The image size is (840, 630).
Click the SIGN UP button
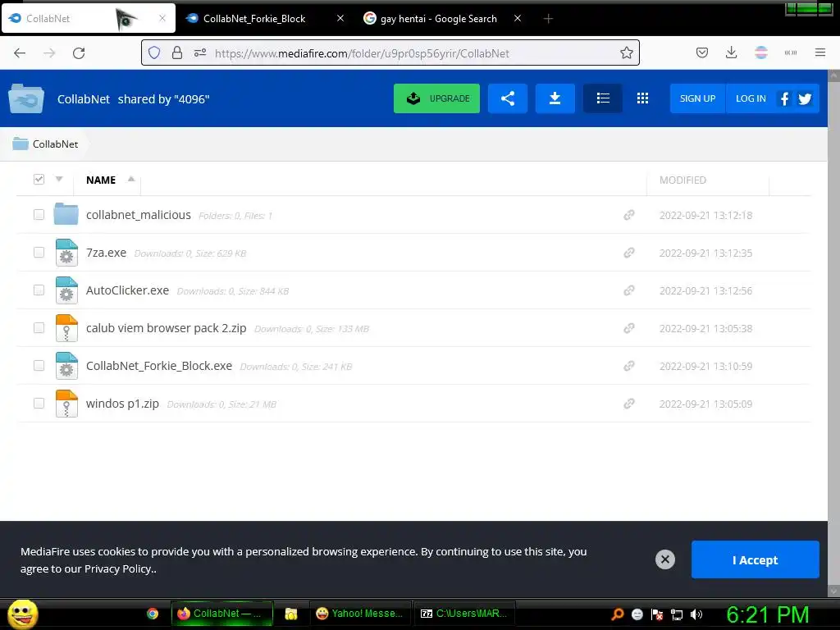pos(697,98)
